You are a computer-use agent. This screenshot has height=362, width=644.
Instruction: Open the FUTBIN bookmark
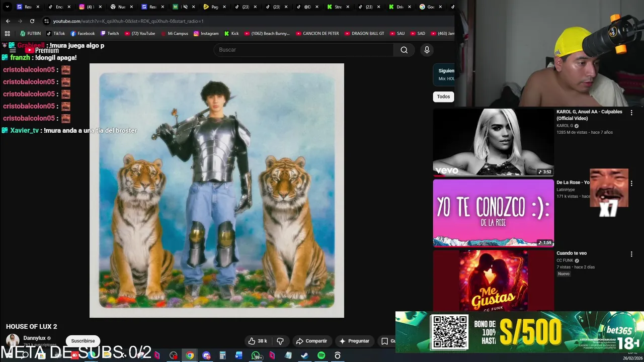pyautogui.click(x=30, y=34)
